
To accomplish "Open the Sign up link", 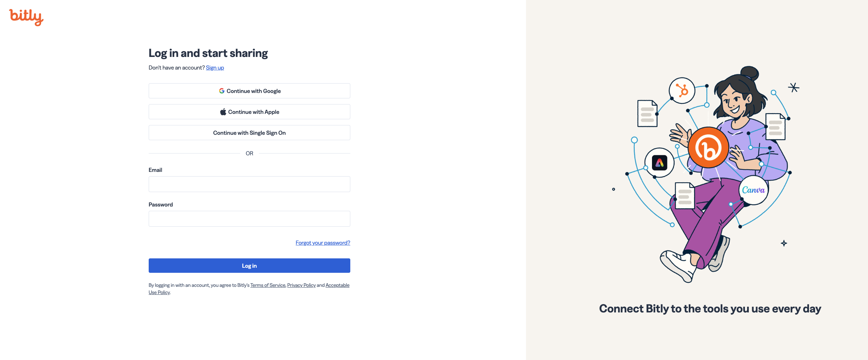I will pos(215,67).
